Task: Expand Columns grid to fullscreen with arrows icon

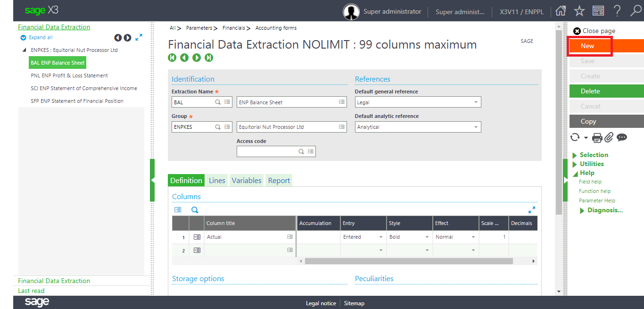Action: (x=532, y=209)
